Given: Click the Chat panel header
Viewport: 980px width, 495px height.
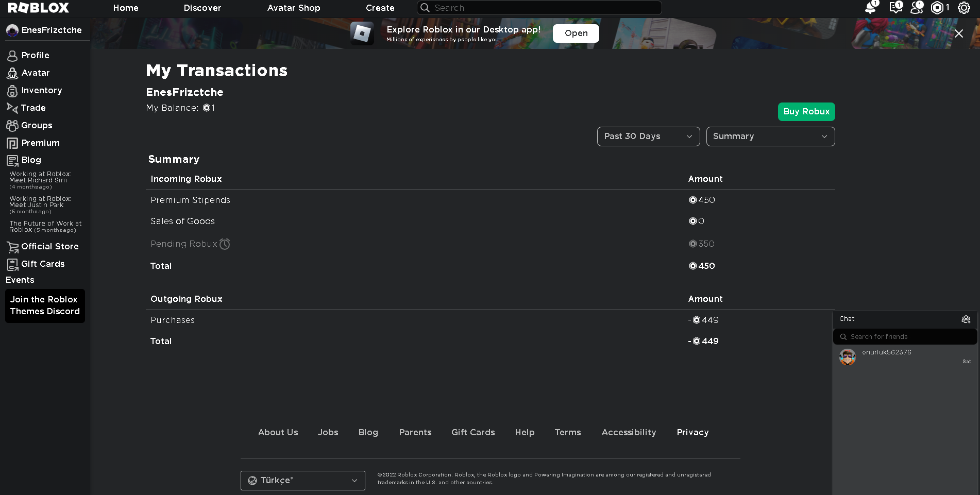Looking at the screenshot, I should tap(905, 319).
